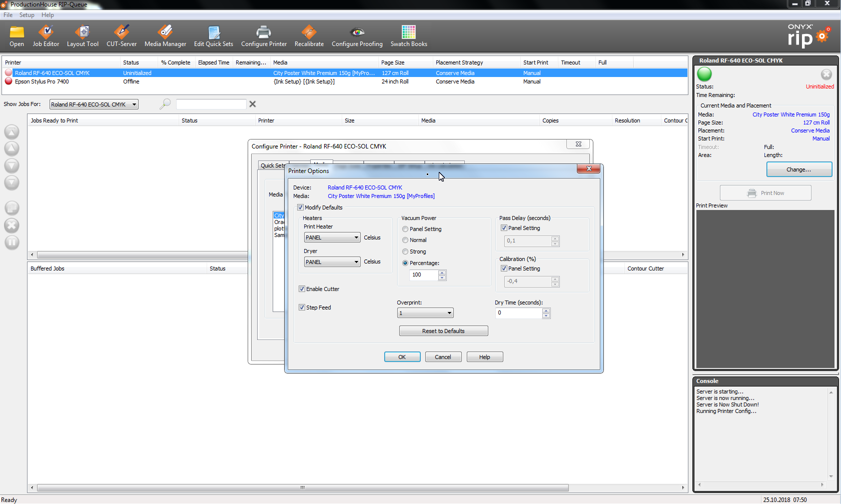Click the Buffered Jobs column header
Viewport: 841px width, 504px height.
click(x=117, y=268)
